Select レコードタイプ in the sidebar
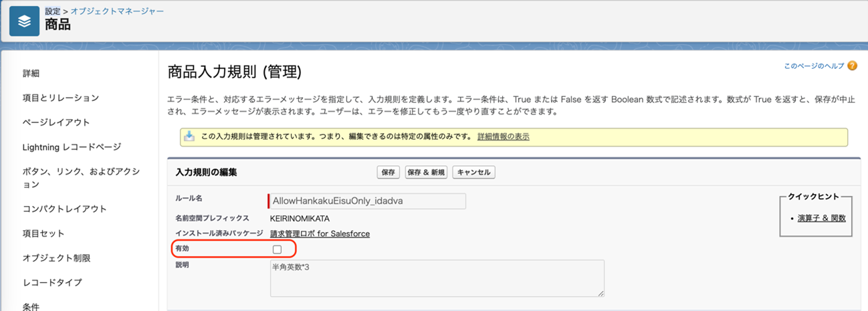This screenshot has width=868, height=311. click(52, 282)
